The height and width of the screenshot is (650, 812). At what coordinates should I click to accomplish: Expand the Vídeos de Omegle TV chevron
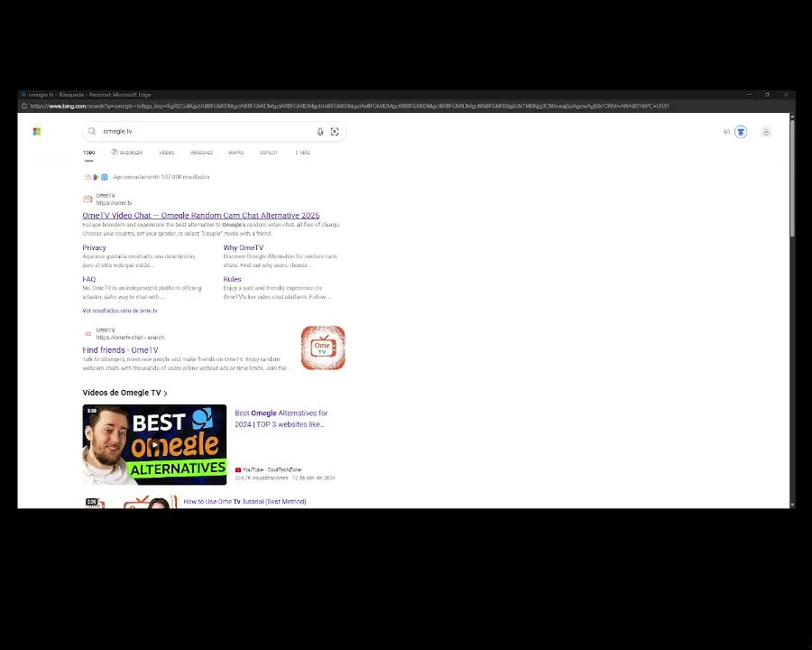(166, 394)
